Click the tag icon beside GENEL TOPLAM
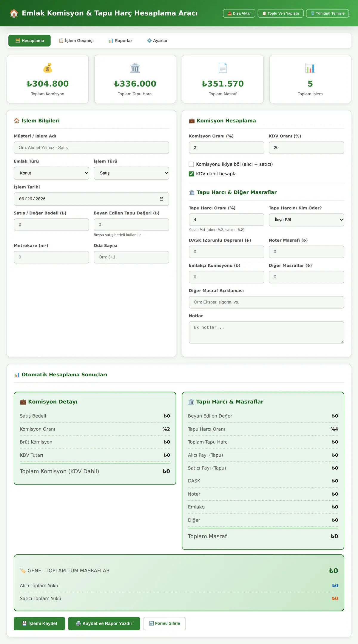 tap(23, 571)
